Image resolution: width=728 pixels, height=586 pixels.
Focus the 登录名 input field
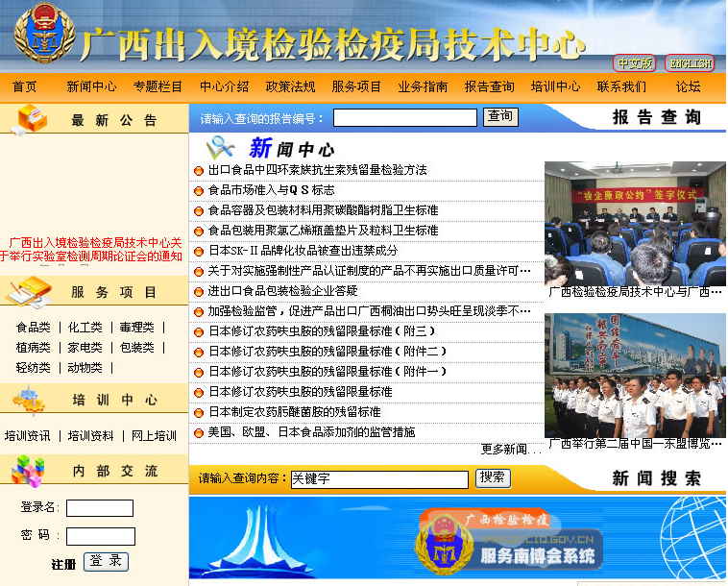[x=100, y=508]
